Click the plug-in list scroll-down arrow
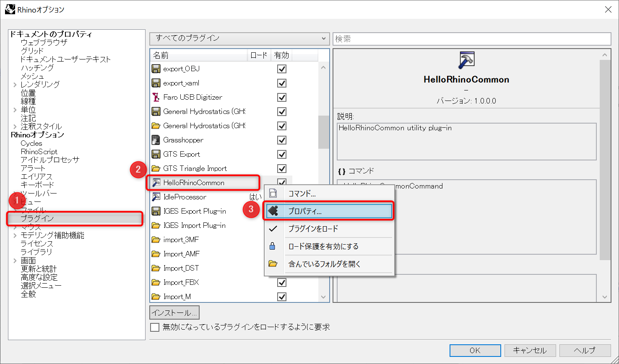Image resolution: width=619 pixels, height=364 pixels. (x=323, y=297)
